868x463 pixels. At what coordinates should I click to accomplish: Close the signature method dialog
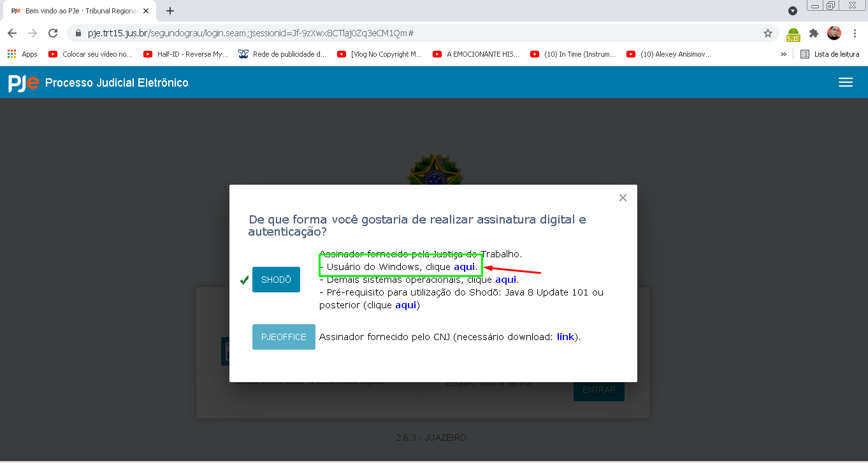coord(623,198)
